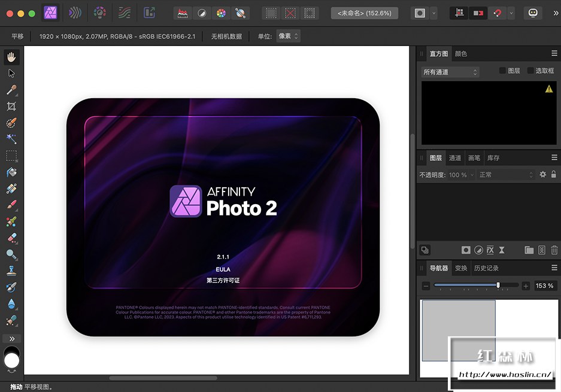Open the histogram panel menu
The height and width of the screenshot is (392, 561).
point(554,53)
